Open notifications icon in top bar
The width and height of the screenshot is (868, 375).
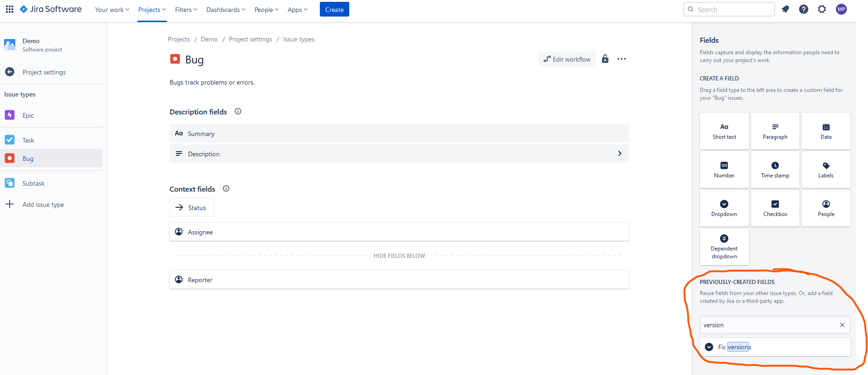[x=785, y=9]
